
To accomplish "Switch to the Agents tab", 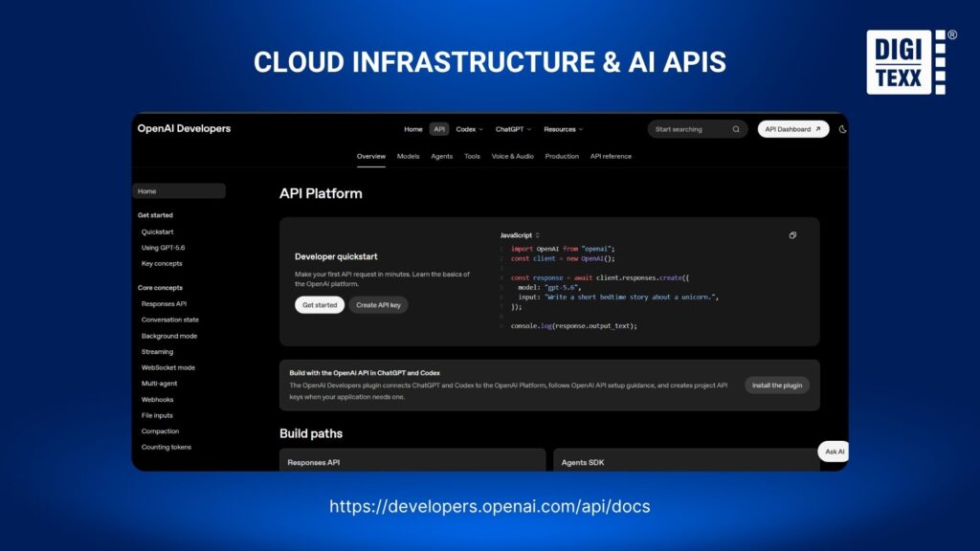I will 442,156.
